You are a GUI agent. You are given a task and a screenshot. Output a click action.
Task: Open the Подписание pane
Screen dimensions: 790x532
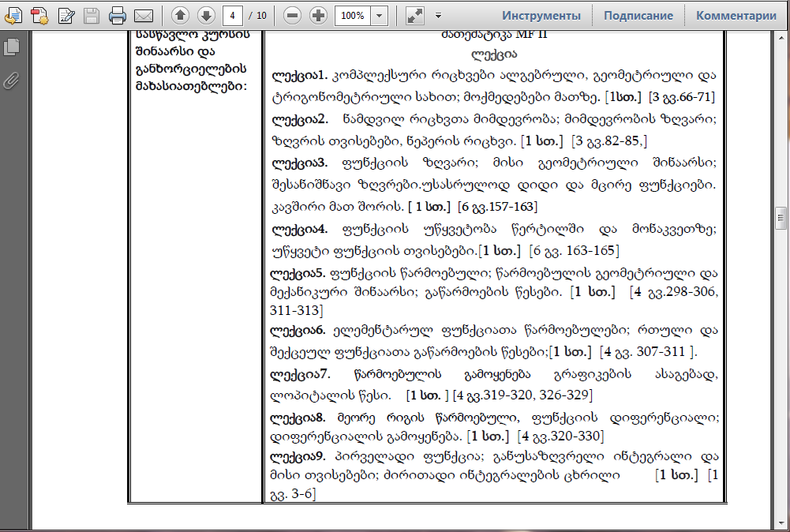click(638, 15)
